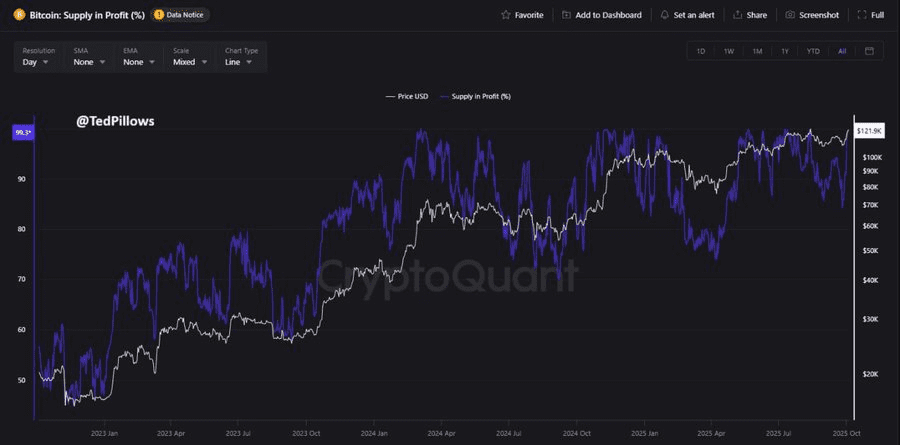Viewport: 900px width, 445px height.
Task: Click the Data Notice badge
Action: point(180,15)
